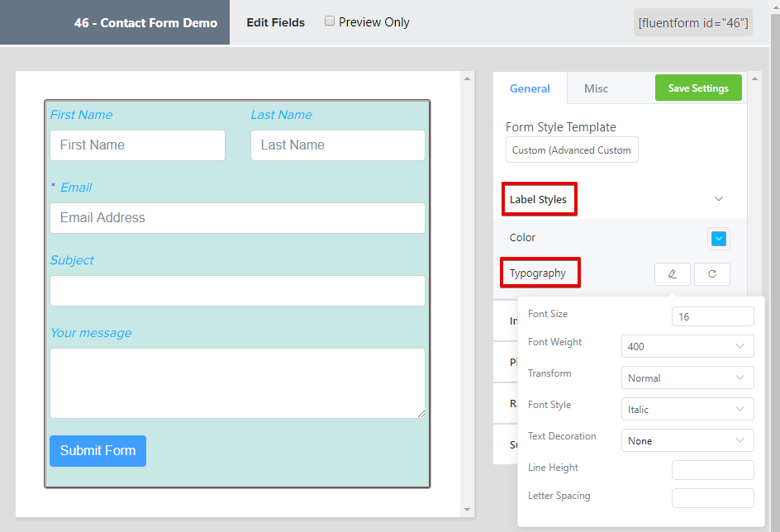780x532 pixels.
Task: Reset typography with the refresh icon
Action: (x=712, y=274)
